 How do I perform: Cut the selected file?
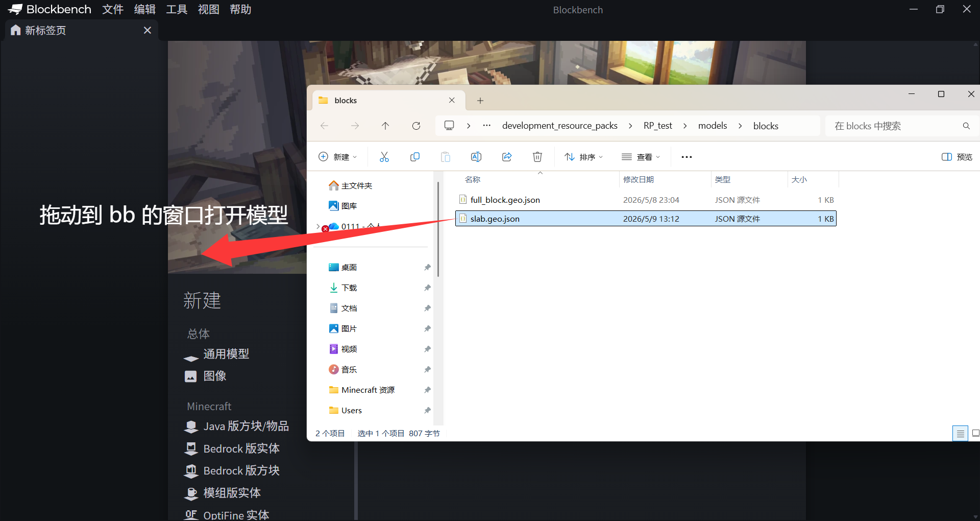(384, 157)
